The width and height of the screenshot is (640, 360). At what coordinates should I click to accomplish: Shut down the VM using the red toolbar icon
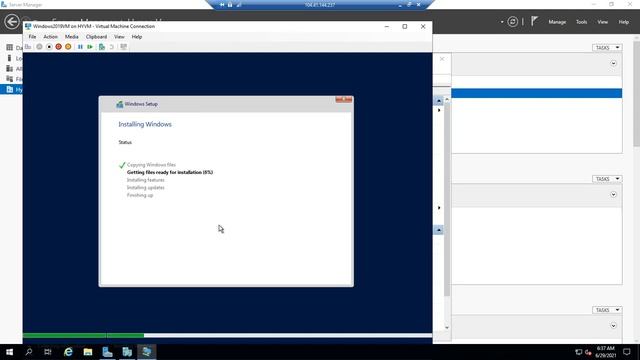tap(58, 47)
